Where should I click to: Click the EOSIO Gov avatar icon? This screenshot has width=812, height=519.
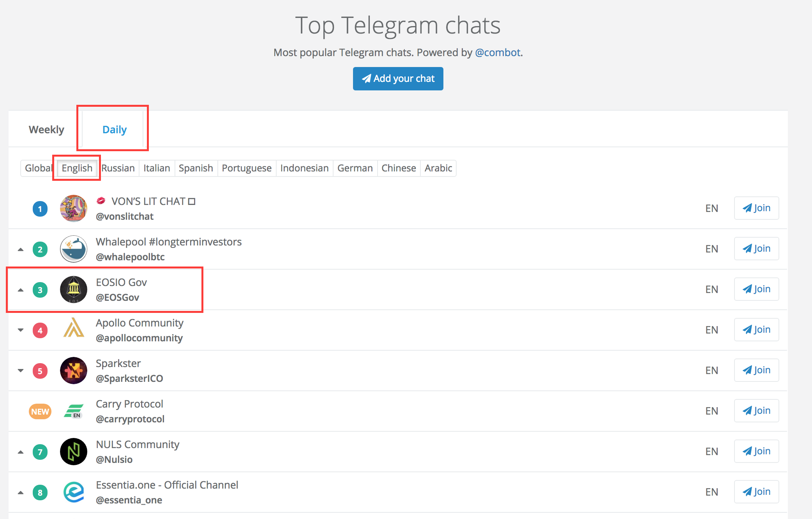[x=74, y=290]
